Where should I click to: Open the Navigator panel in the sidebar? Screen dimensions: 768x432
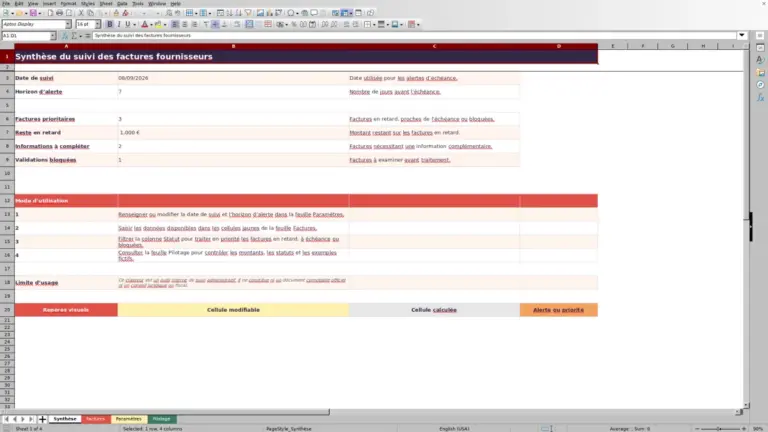[760, 85]
